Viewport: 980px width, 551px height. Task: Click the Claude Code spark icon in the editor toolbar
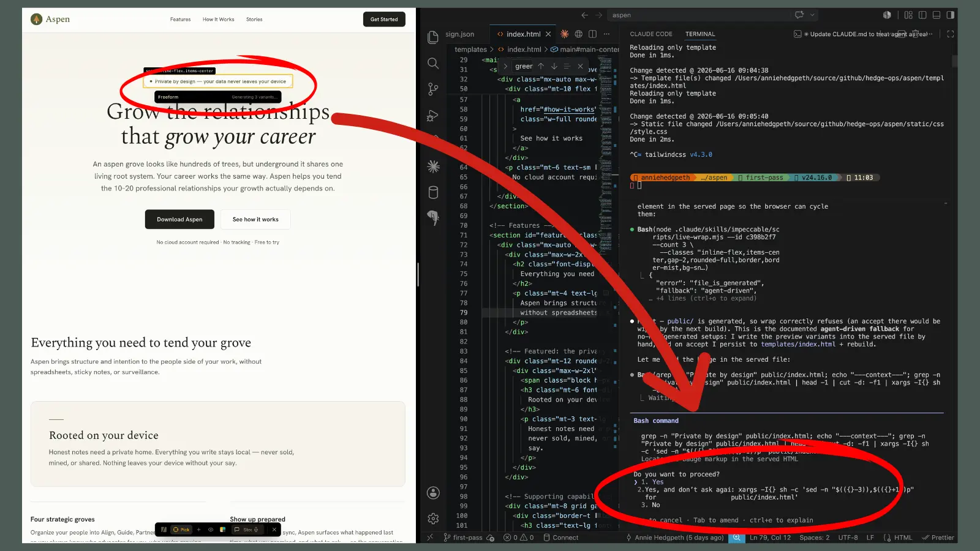(x=565, y=34)
